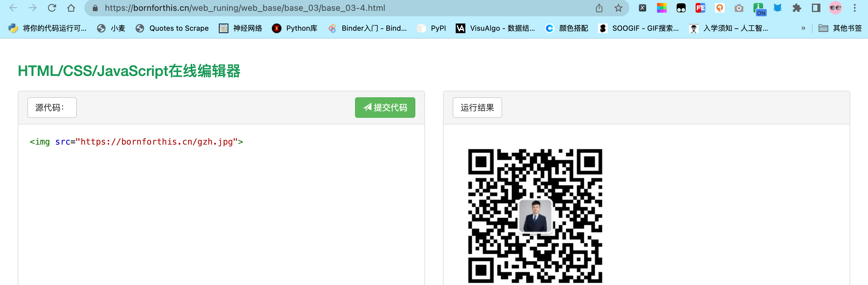Open the green ON extension

pos(759,9)
